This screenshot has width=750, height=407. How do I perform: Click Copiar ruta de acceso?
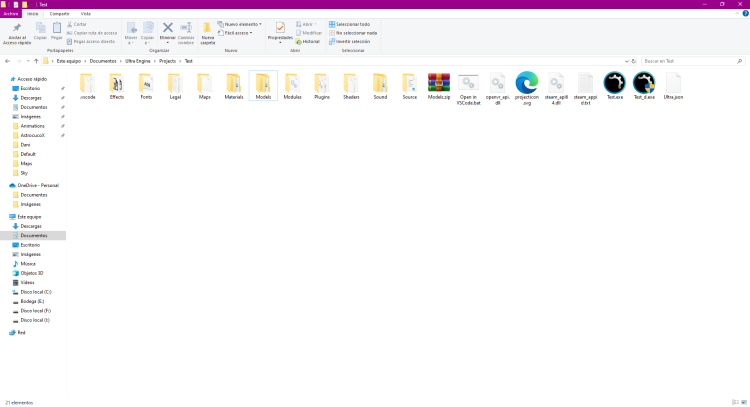tap(91, 33)
